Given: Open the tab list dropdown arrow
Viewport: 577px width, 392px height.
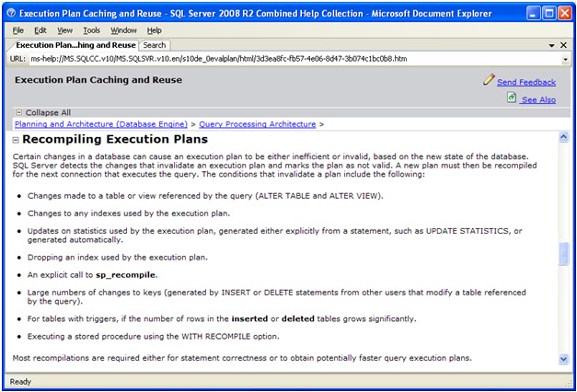Looking at the screenshot, I should (x=551, y=45).
